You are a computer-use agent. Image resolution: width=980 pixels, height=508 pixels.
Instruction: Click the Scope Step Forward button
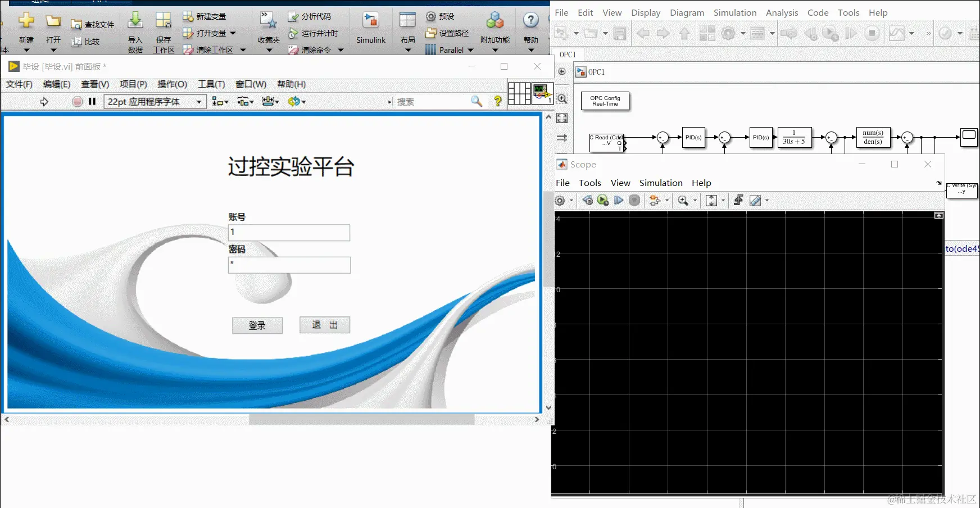coord(619,201)
